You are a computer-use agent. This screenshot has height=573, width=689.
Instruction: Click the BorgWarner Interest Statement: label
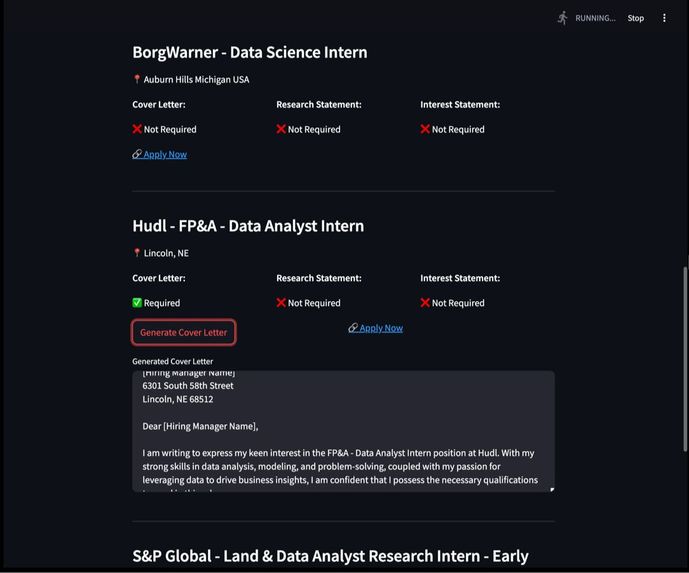pyautogui.click(x=460, y=105)
